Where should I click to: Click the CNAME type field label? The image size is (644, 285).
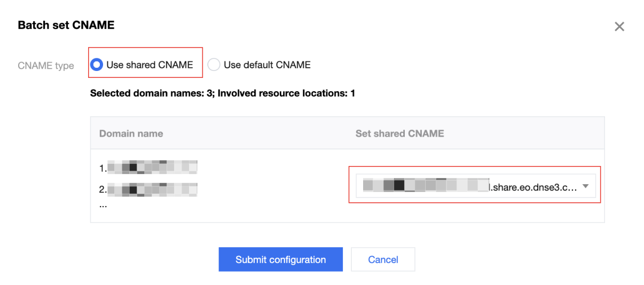[x=46, y=66]
